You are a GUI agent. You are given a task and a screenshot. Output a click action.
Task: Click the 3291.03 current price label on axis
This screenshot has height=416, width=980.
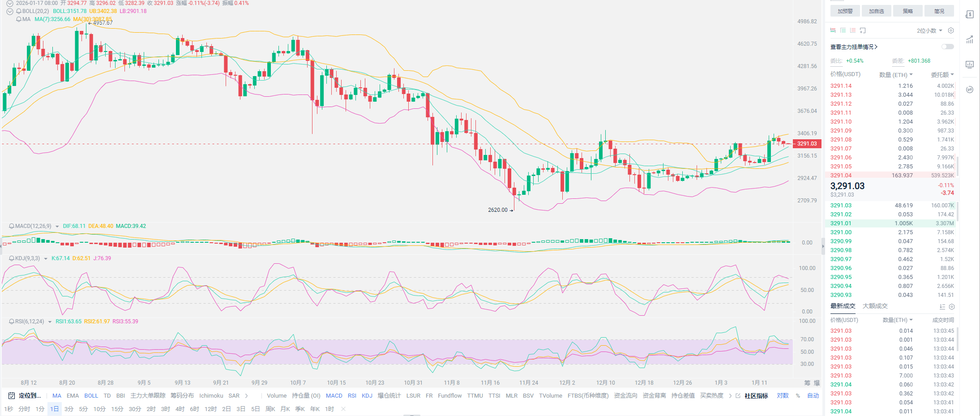coord(807,144)
